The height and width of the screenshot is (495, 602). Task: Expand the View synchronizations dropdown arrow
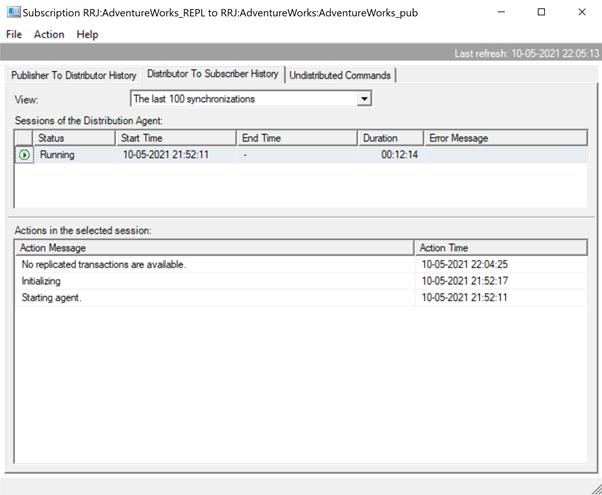pyautogui.click(x=364, y=99)
